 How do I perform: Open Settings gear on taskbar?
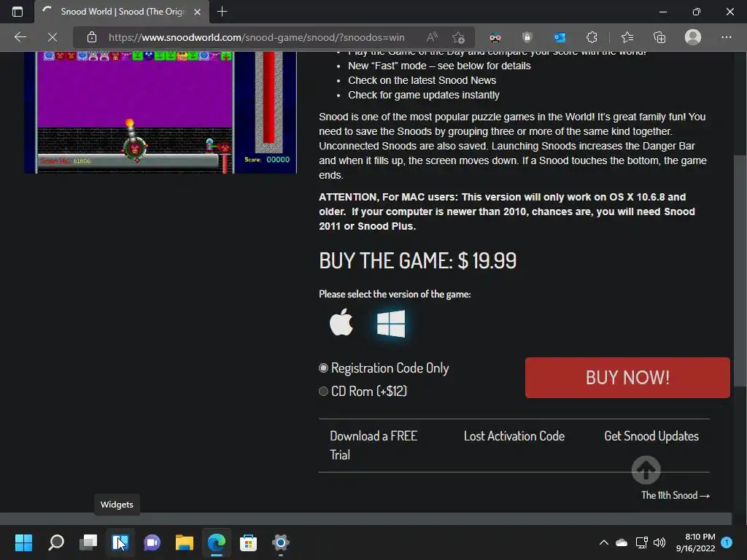281,542
